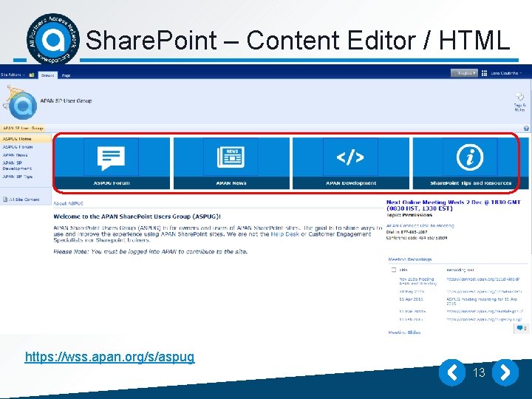Open the Meeting Recordings list title
The height and width of the screenshot is (399, 532).
tap(410, 259)
